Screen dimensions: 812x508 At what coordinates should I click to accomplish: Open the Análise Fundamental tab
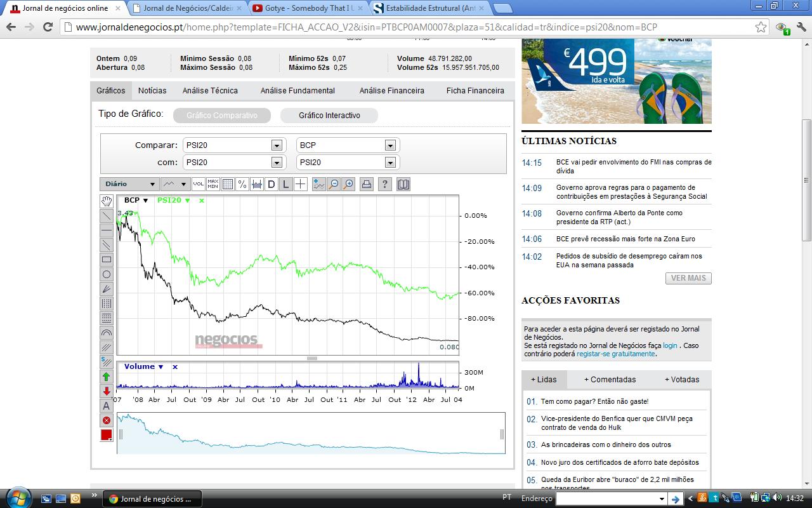pyautogui.click(x=298, y=91)
